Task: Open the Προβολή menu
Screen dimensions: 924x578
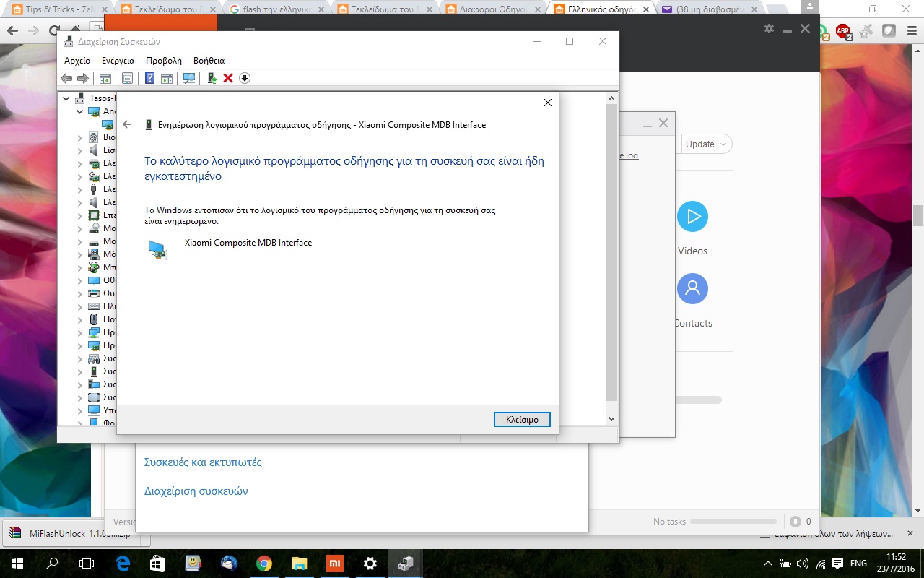Action: [164, 61]
